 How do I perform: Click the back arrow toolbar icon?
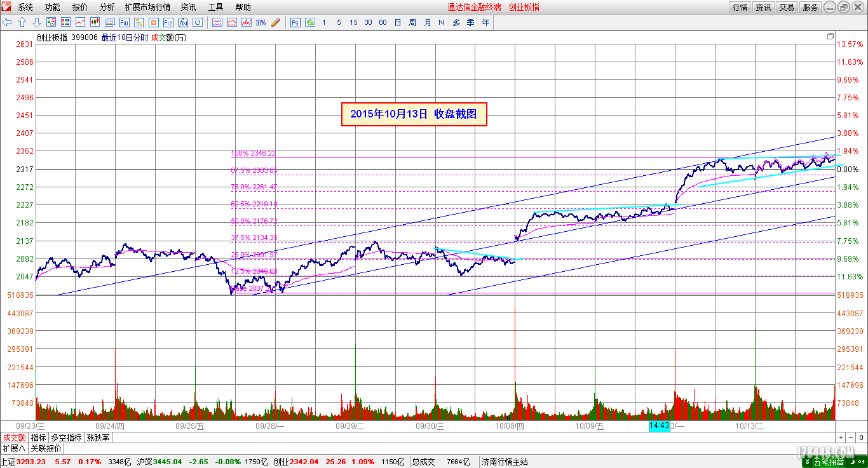[x=8, y=22]
